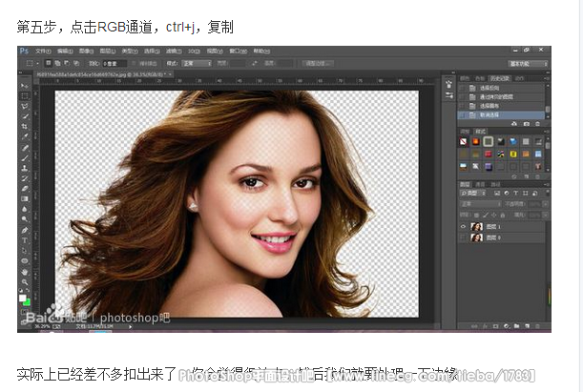Screen dimensions: 583x392
Task: Open the 文件 (File) menu
Action: tap(43, 51)
